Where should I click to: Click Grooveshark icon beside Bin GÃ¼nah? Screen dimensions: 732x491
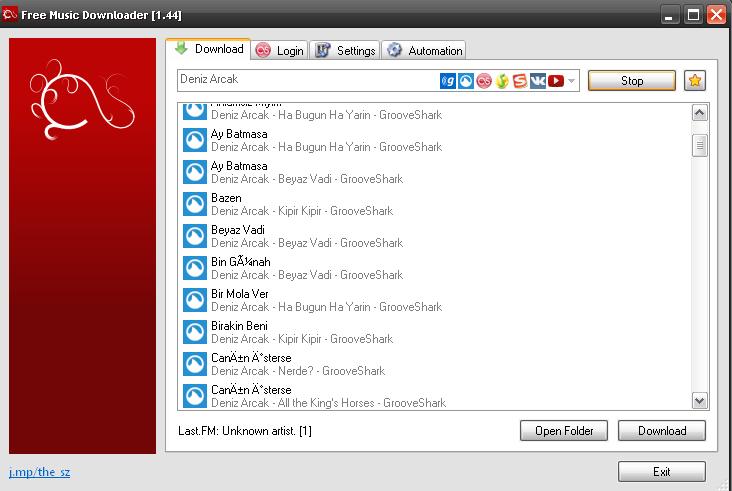tap(195, 268)
